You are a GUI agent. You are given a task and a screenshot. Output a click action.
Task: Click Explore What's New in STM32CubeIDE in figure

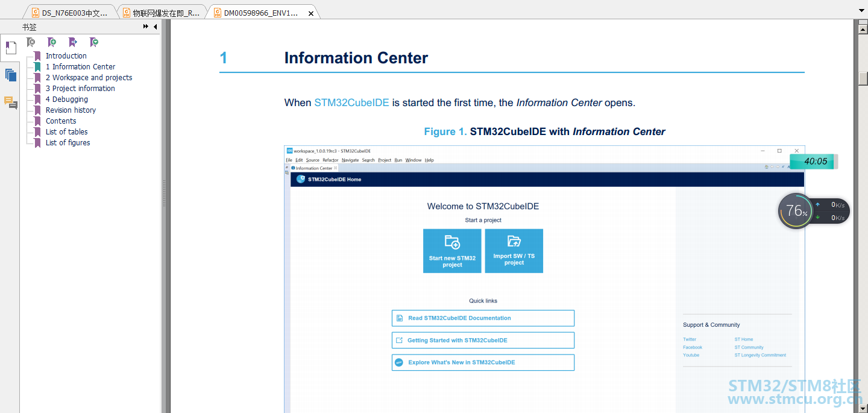483,362
